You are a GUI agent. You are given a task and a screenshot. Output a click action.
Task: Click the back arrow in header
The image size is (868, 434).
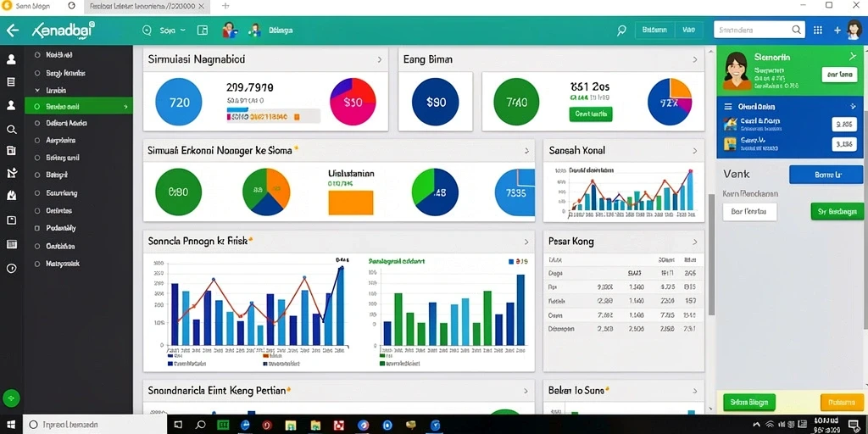click(12, 31)
